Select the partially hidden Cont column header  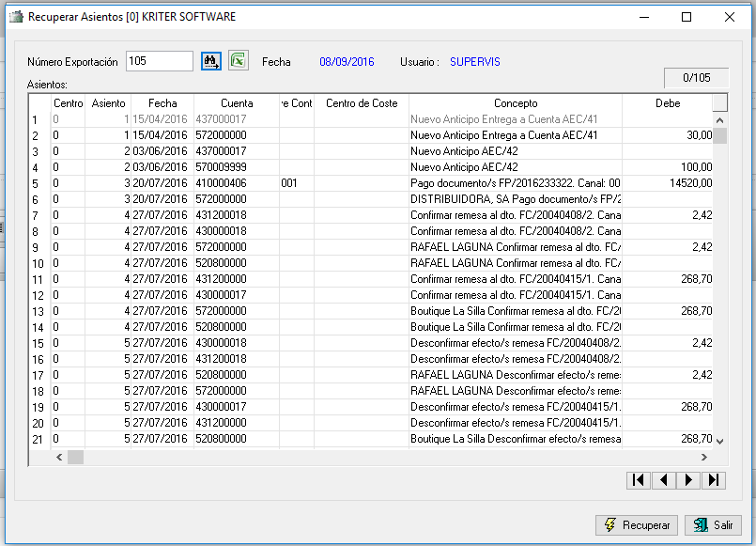click(x=297, y=103)
